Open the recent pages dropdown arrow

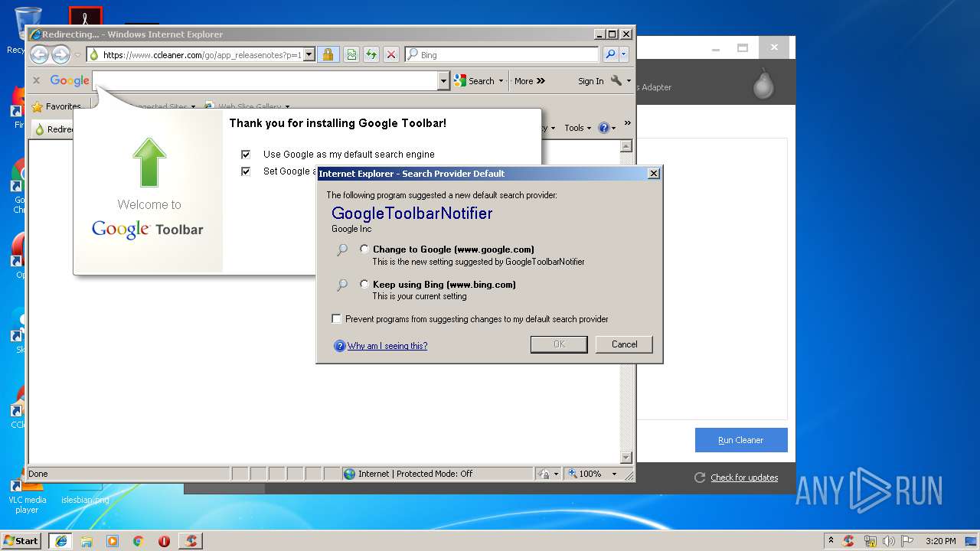(x=77, y=55)
